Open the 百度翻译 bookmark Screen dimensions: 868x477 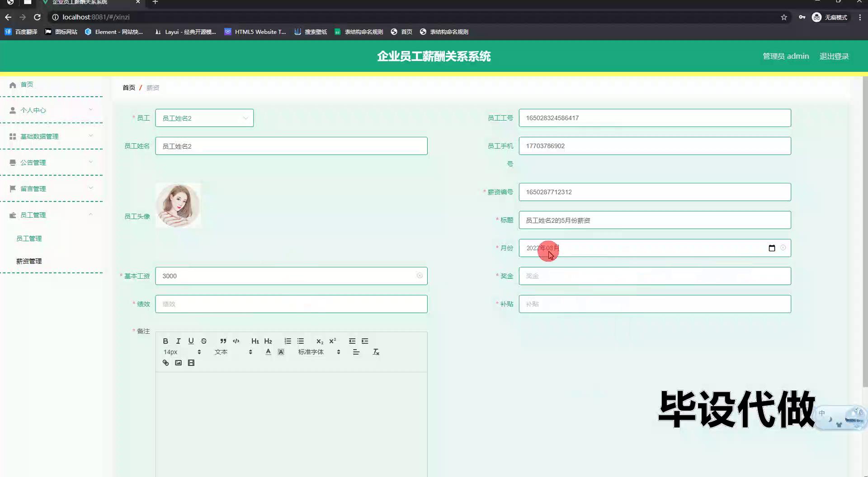click(x=21, y=32)
